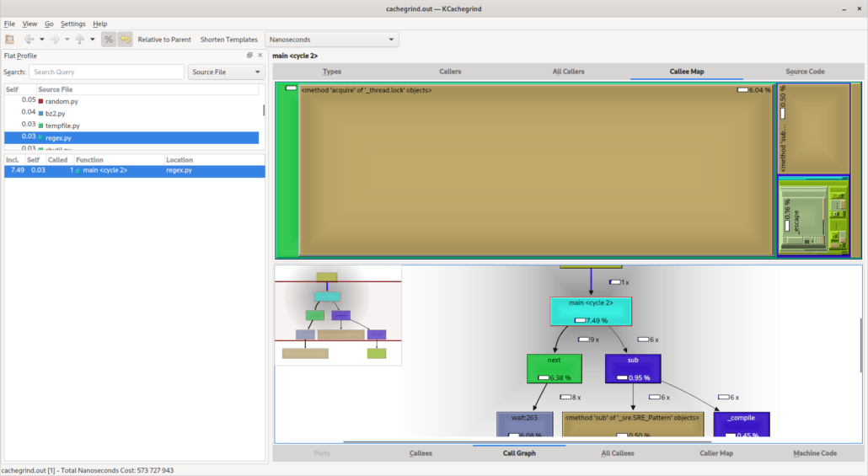Viewport: 868px width, 476px height.
Task: Toggle the percentage relative display button
Action: pyautogui.click(x=109, y=40)
